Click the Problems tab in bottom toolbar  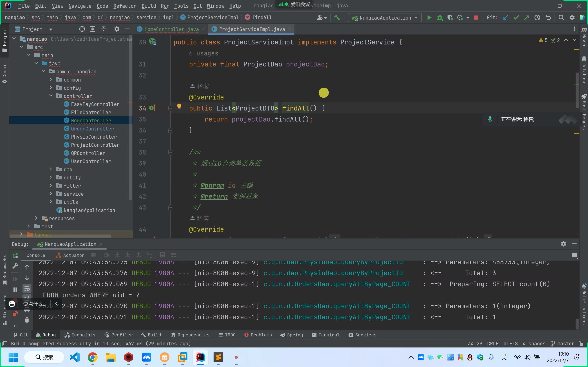point(257,334)
